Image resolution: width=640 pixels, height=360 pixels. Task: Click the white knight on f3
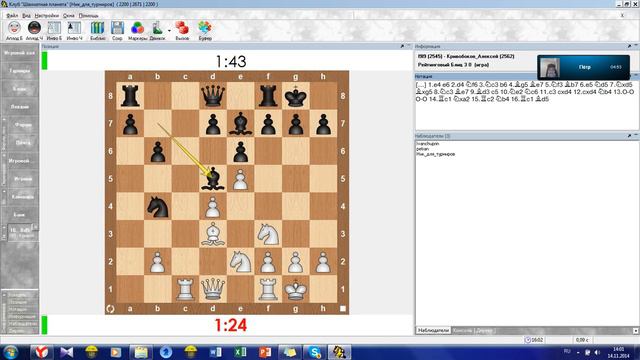pyautogui.click(x=268, y=234)
